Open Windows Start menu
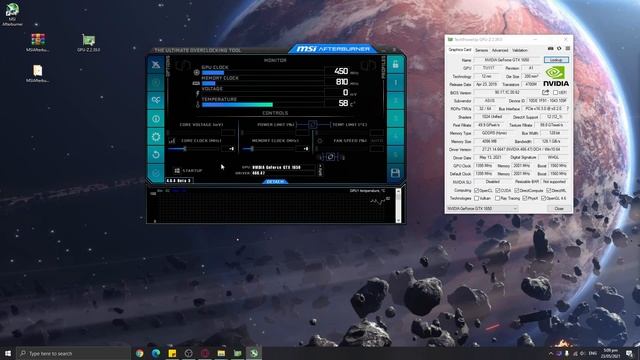Viewport: 640px width, 360px height. (8, 353)
